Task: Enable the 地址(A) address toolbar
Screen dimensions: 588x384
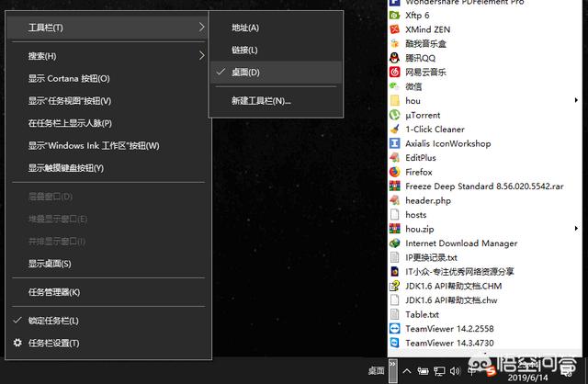Action: point(245,28)
